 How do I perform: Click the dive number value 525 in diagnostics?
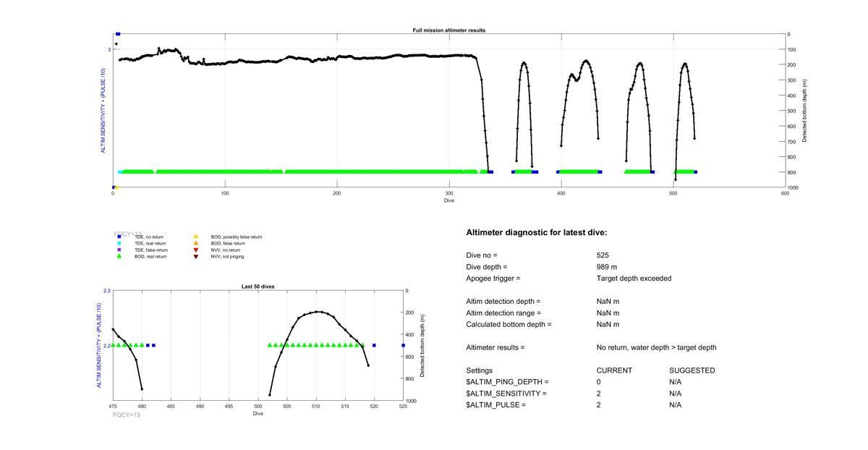click(603, 255)
